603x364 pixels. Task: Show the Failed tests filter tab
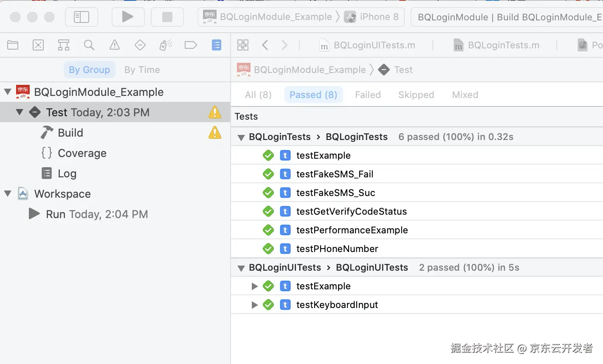point(368,95)
